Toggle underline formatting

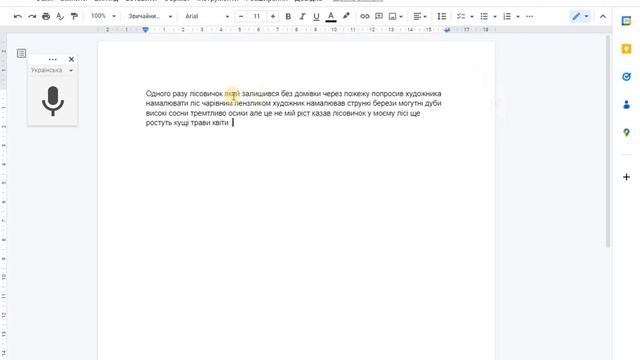[316, 16]
